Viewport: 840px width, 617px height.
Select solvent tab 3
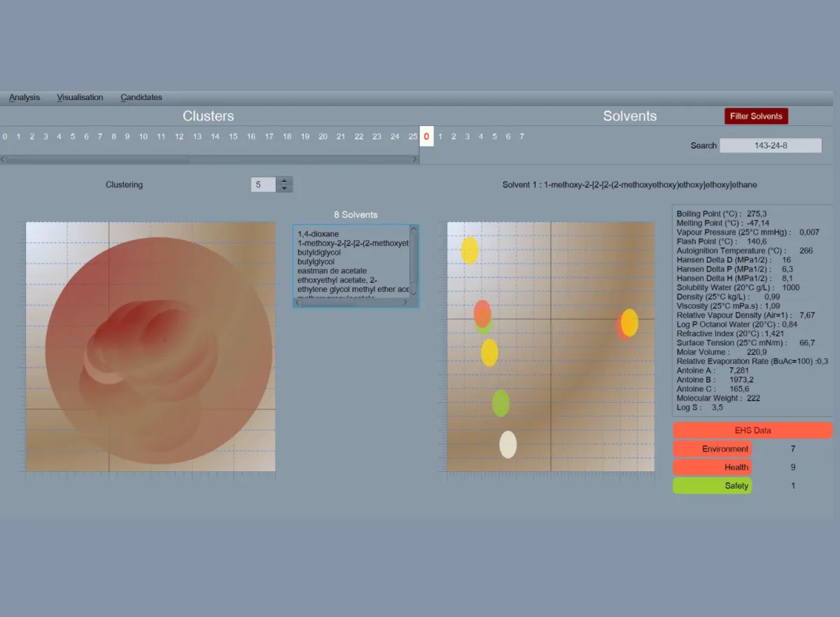pos(468,137)
